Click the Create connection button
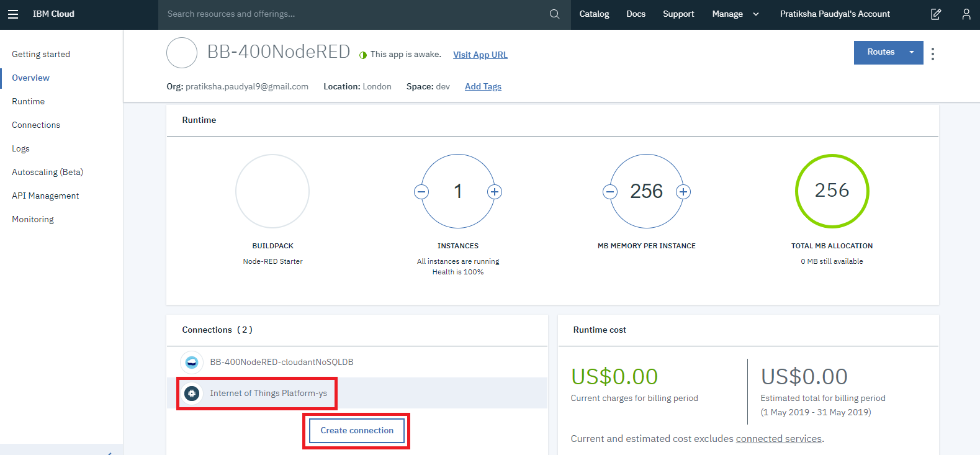 pyautogui.click(x=357, y=430)
